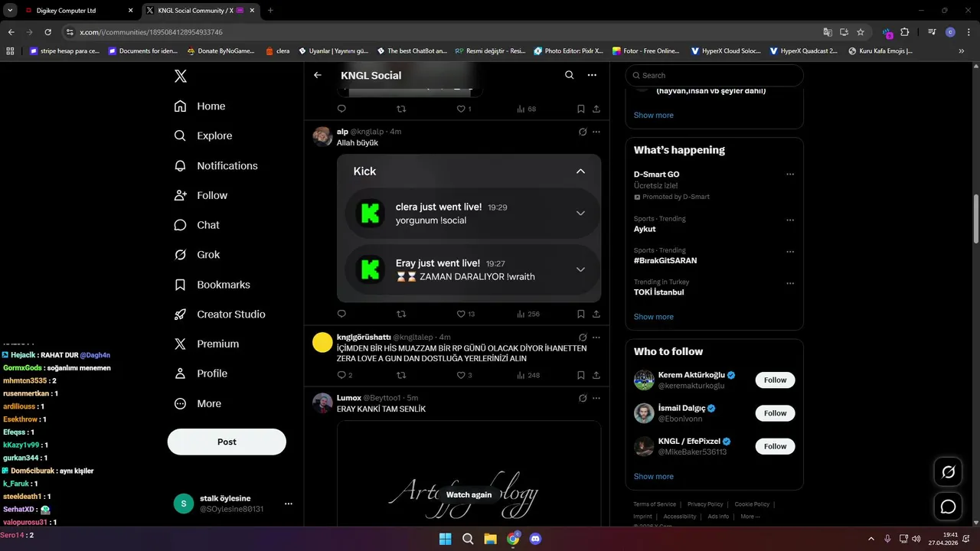Image resolution: width=980 pixels, height=551 pixels.
Task: Open floating chat messages button
Action: point(948,507)
